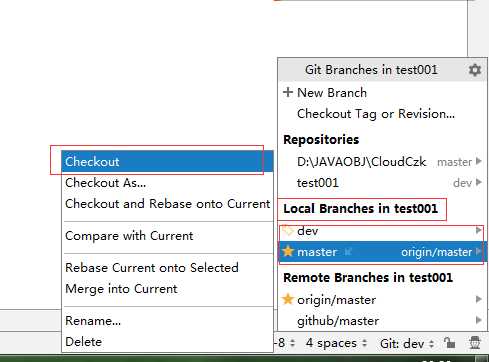Click the master label beside CloudCzk repository
The image size is (489, 362).
pyautogui.click(x=454, y=162)
